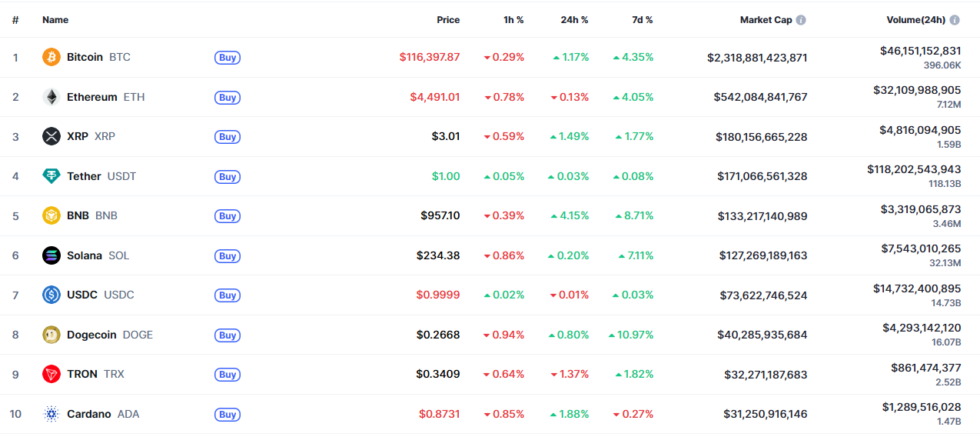Sort by the 7d % column header
The image size is (980, 437).
click(639, 20)
